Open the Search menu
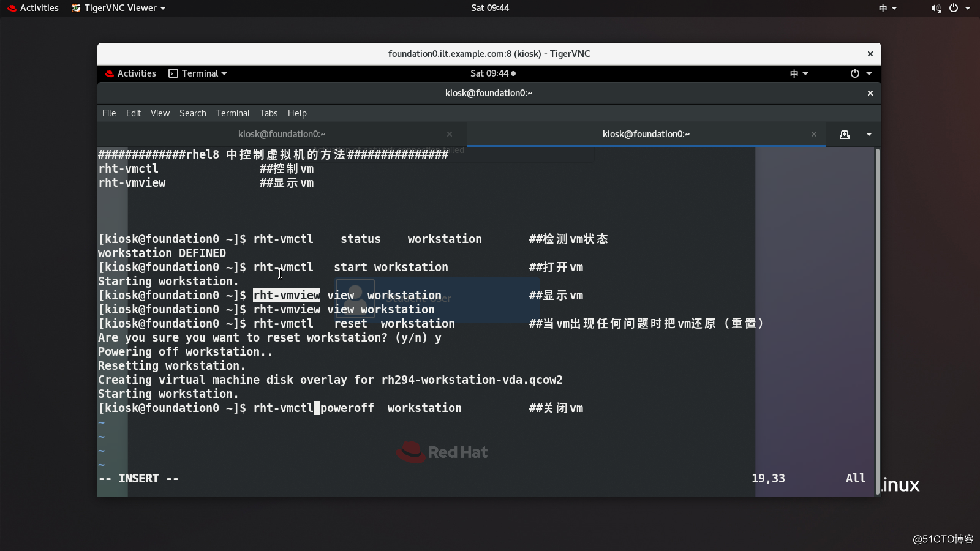Screen dimensions: 980x551 point(193,113)
